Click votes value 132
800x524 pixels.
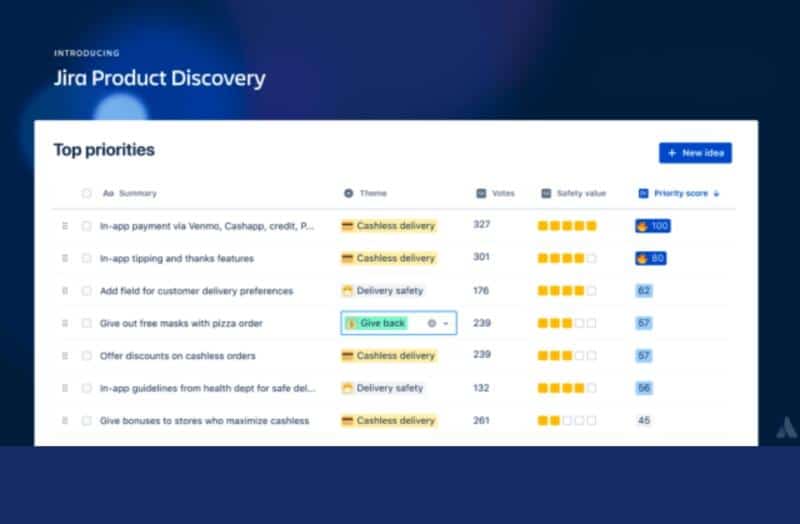[481, 388]
